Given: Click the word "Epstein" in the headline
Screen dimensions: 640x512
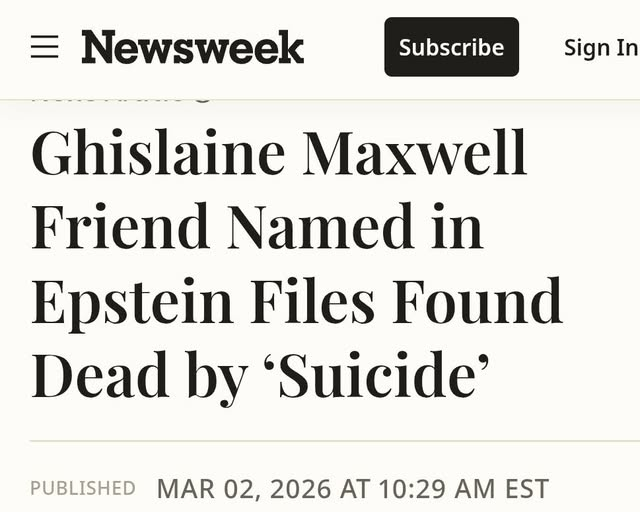Looking at the screenshot, I should pyautogui.click(x=131, y=303).
